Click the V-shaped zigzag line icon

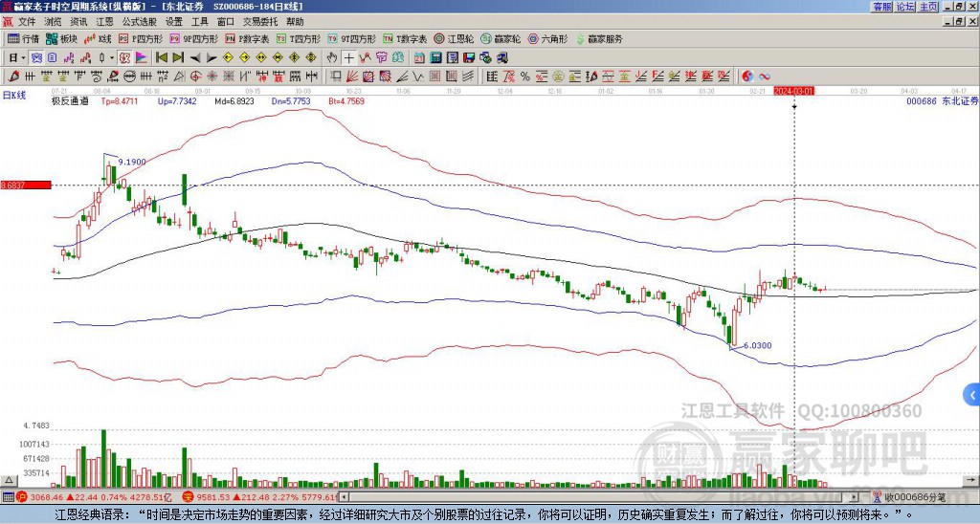pos(417,76)
